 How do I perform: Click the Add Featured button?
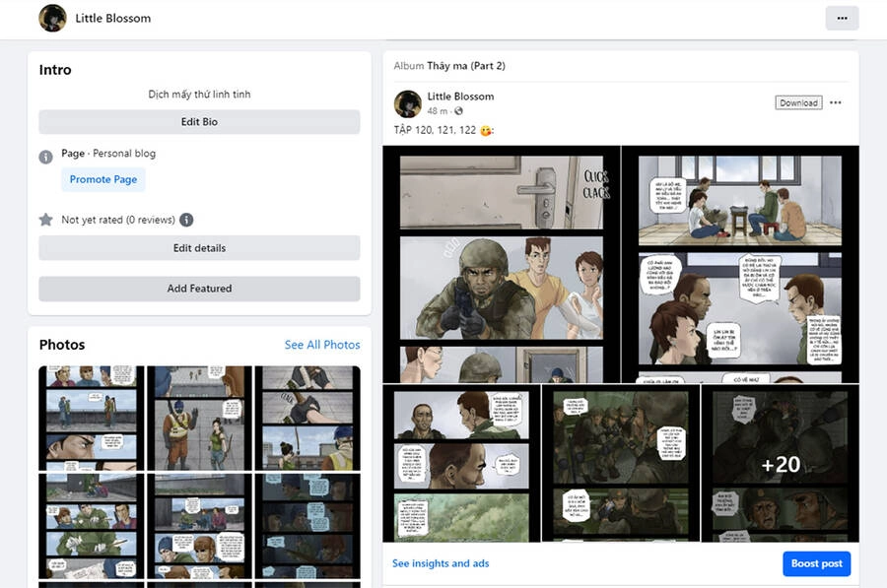coord(199,289)
